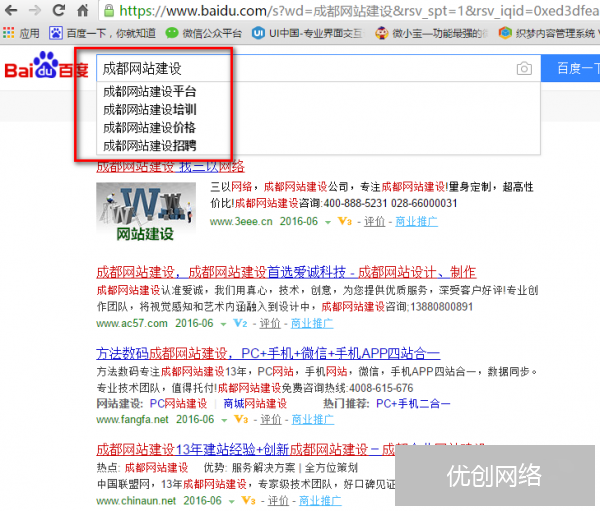This screenshot has width=600, height=511.
Task: Open the 商城网站建设 sublink
Action: pos(255,403)
